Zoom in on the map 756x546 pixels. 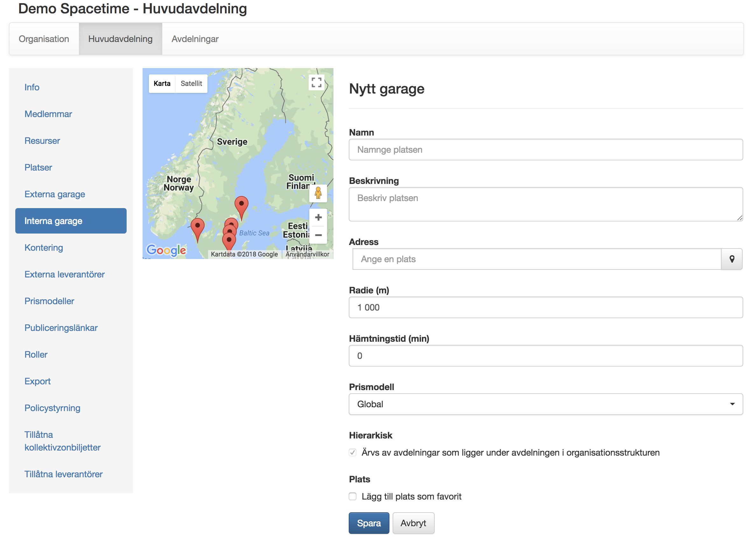[x=318, y=218]
